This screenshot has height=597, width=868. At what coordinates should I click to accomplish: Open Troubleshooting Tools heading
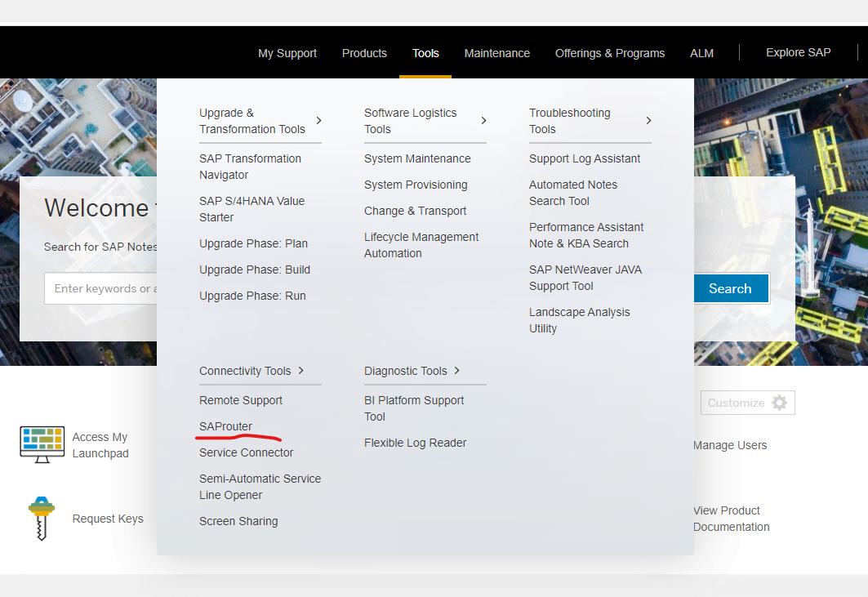tap(570, 121)
